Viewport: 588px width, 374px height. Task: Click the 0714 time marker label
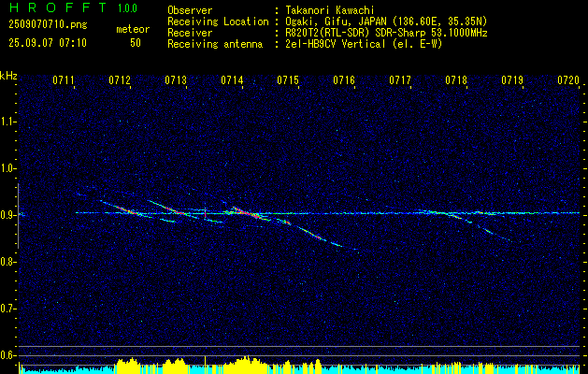tap(232, 80)
